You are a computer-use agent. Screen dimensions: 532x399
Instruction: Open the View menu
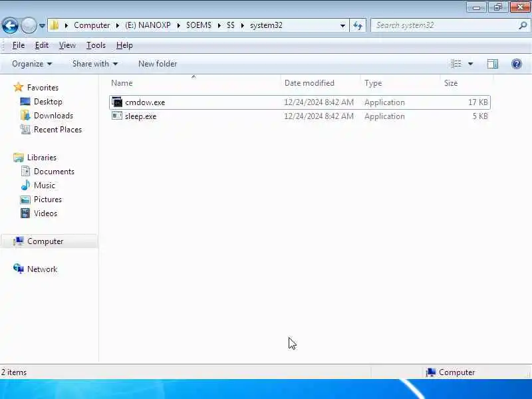67,45
